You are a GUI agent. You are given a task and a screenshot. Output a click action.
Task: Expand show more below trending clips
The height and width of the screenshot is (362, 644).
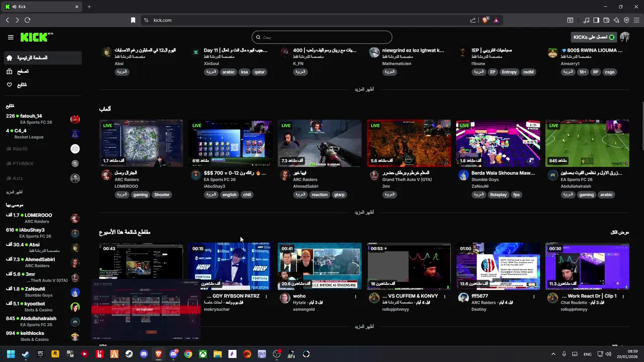click(364, 326)
